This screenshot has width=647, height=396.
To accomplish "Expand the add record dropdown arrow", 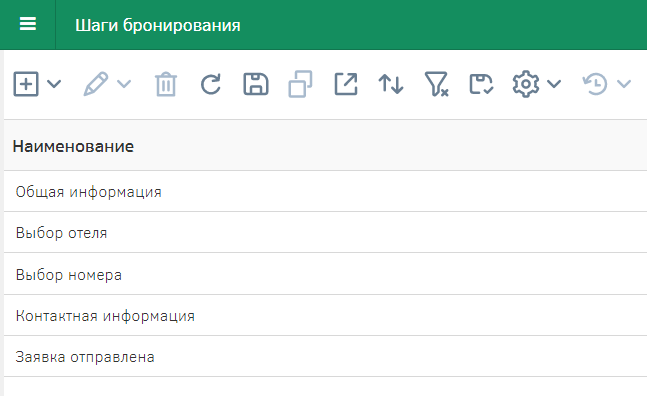I will coord(54,84).
